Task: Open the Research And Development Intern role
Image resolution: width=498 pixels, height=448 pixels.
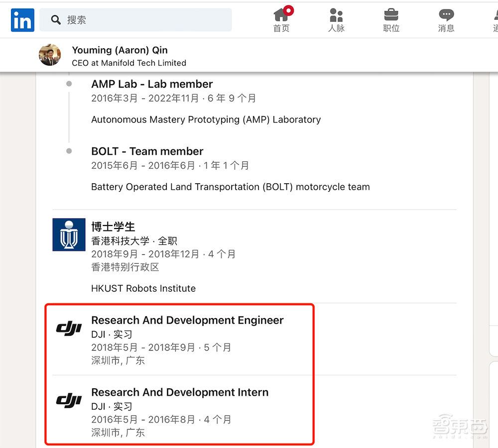Action: click(179, 392)
